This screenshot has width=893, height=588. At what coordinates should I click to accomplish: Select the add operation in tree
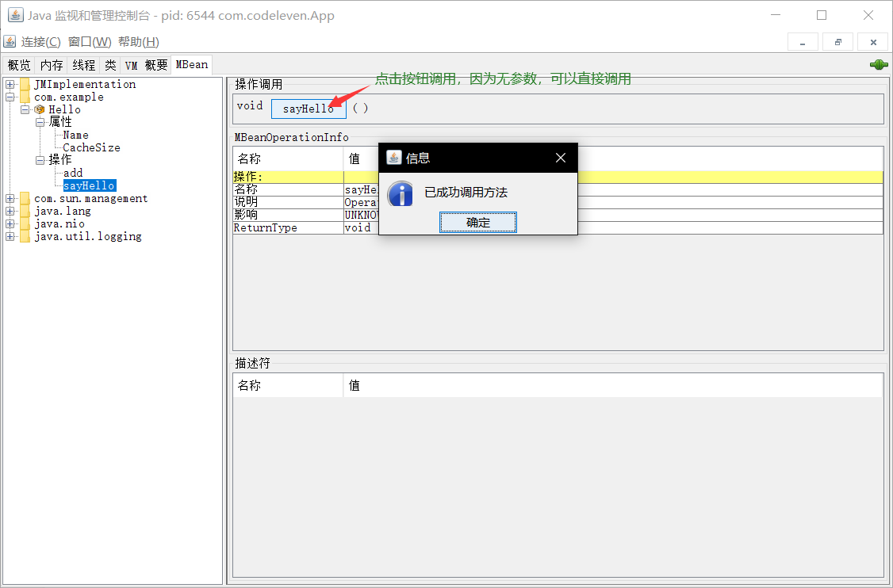click(x=73, y=173)
